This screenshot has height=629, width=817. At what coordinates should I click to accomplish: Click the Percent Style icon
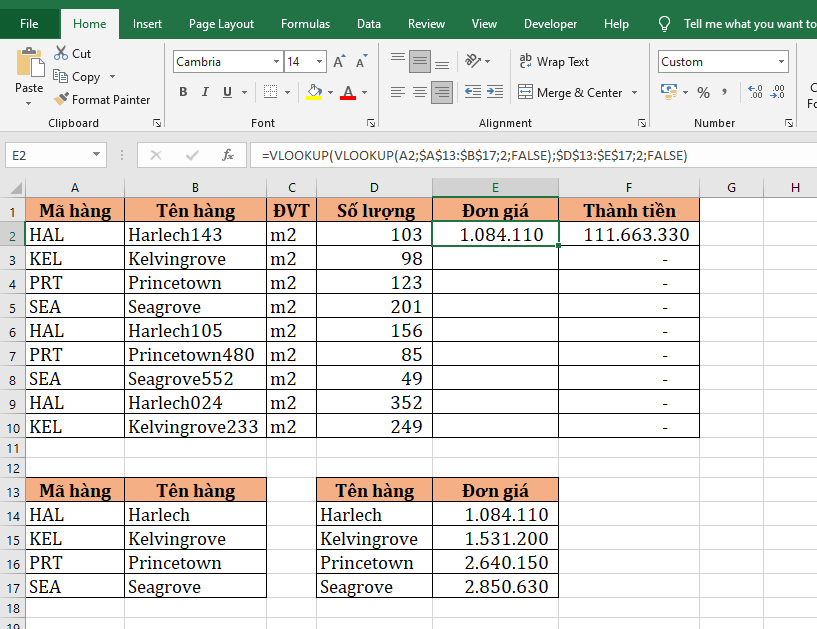(x=703, y=93)
